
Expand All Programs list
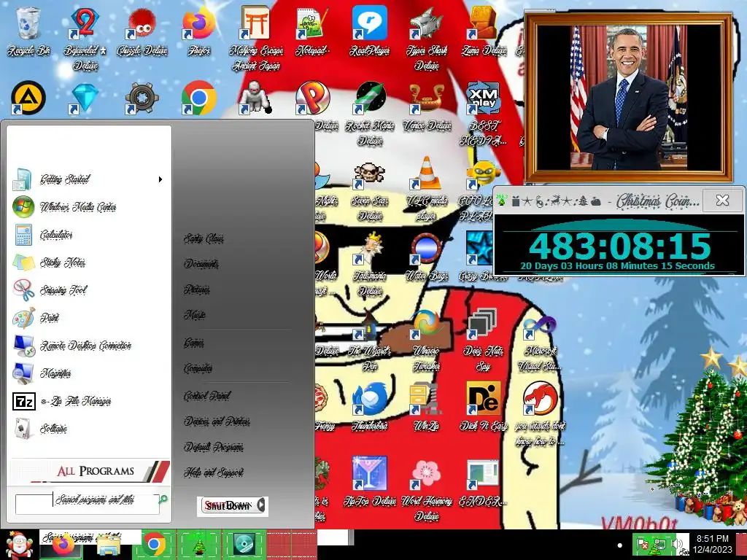[x=90, y=471]
